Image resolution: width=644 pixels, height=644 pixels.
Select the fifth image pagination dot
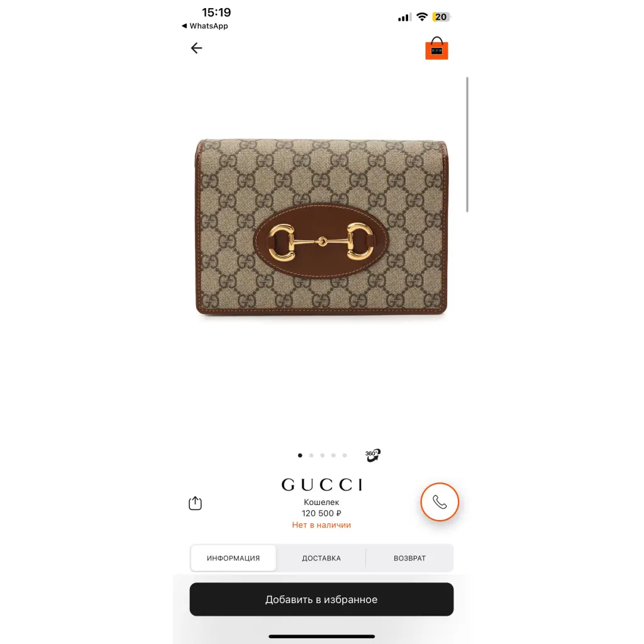click(345, 455)
